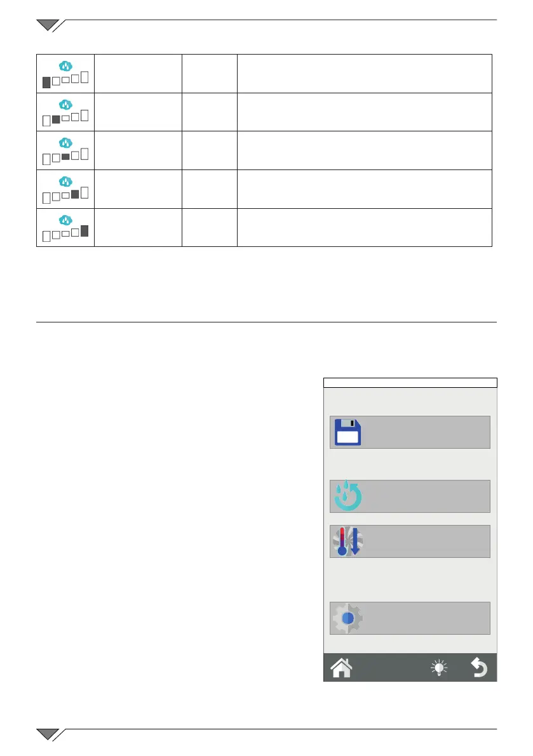Select the filled first bar in top humidity row

[x=46, y=81]
